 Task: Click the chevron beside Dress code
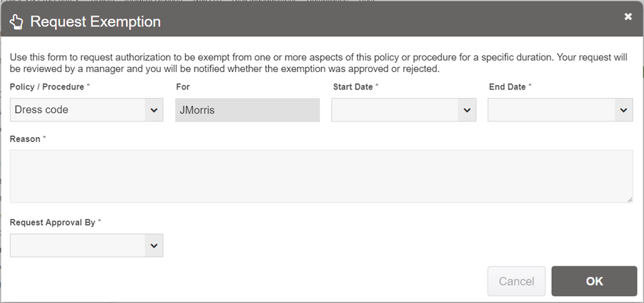coord(154,110)
